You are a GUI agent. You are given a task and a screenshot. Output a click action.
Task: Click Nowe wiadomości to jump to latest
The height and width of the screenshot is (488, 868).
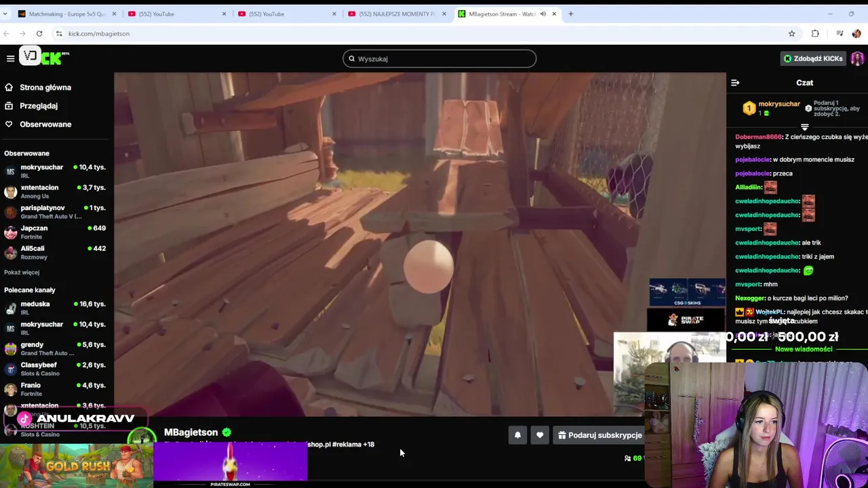(804, 349)
